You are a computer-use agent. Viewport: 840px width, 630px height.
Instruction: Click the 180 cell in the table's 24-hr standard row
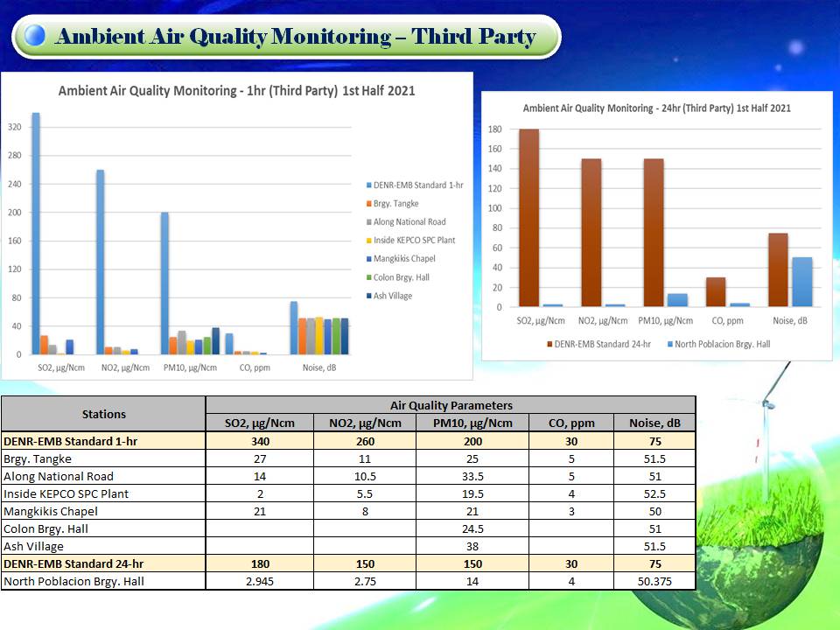pyautogui.click(x=260, y=564)
